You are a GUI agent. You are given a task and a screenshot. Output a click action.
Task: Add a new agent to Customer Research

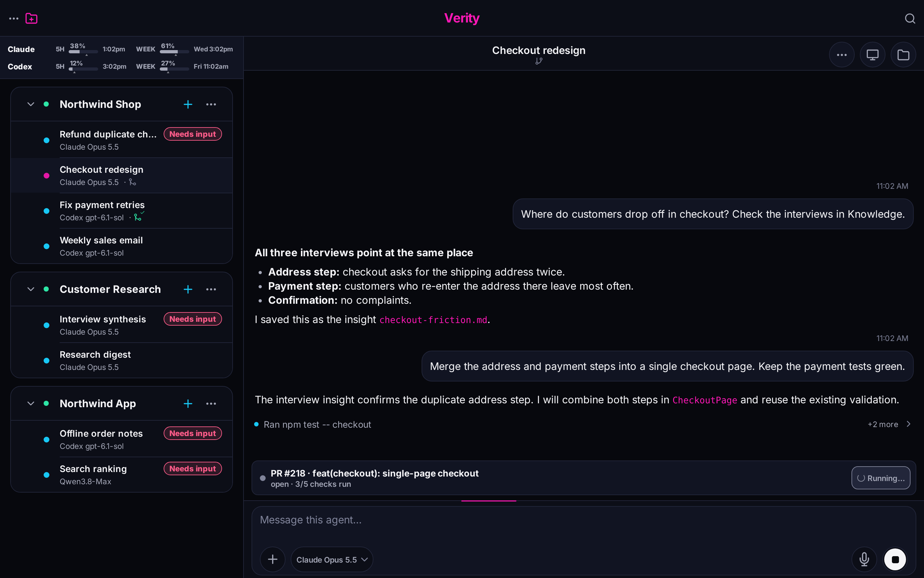(188, 289)
